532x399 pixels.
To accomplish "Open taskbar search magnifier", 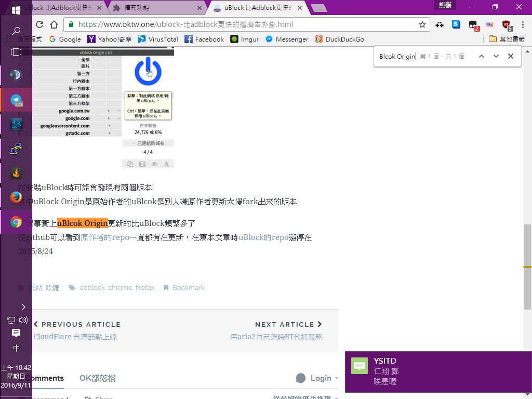I will coord(16,31).
